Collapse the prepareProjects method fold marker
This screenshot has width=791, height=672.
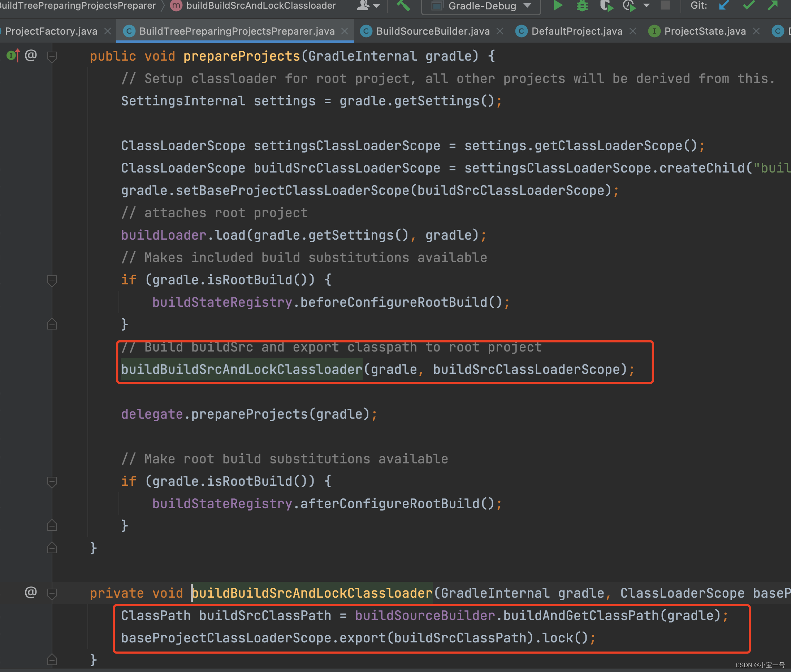[x=52, y=57]
